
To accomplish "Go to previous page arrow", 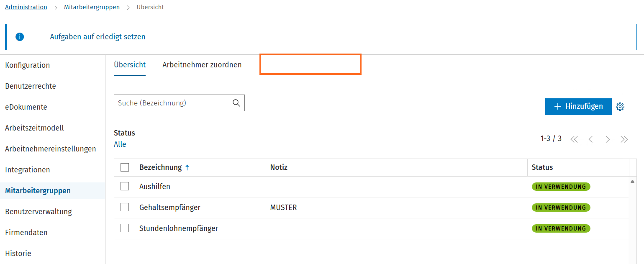I will (591, 139).
